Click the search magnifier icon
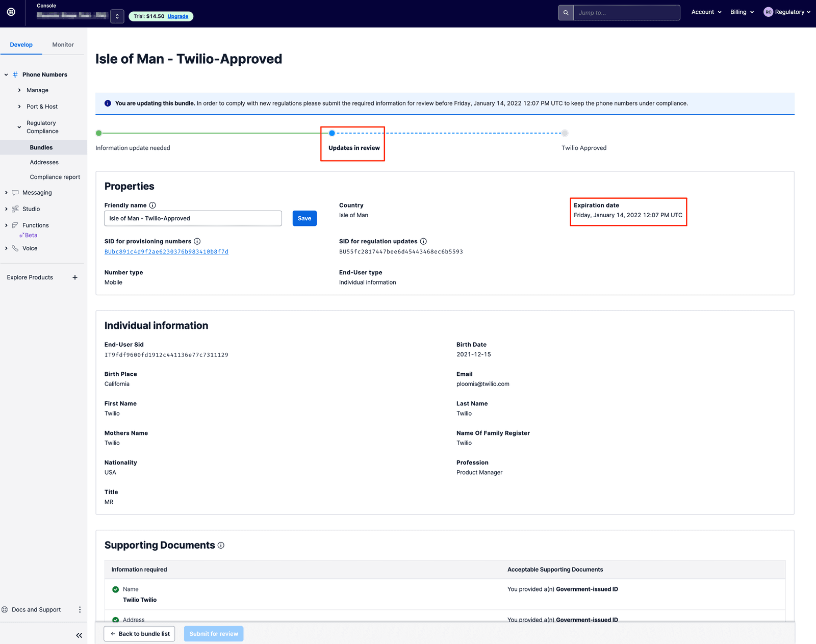 [x=565, y=12]
